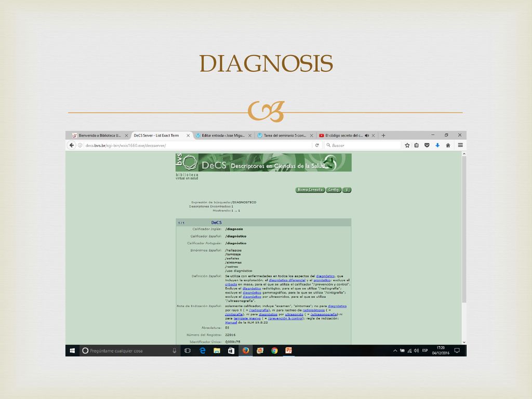Open Google Chrome from the taskbar

point(274,351)
